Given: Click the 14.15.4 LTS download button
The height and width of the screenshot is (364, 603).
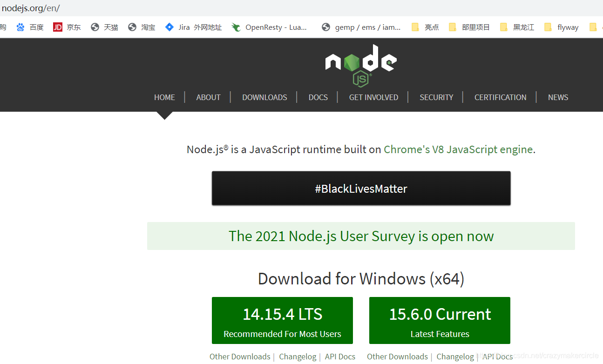Looking at the screenshot, I should pos(282,320).
